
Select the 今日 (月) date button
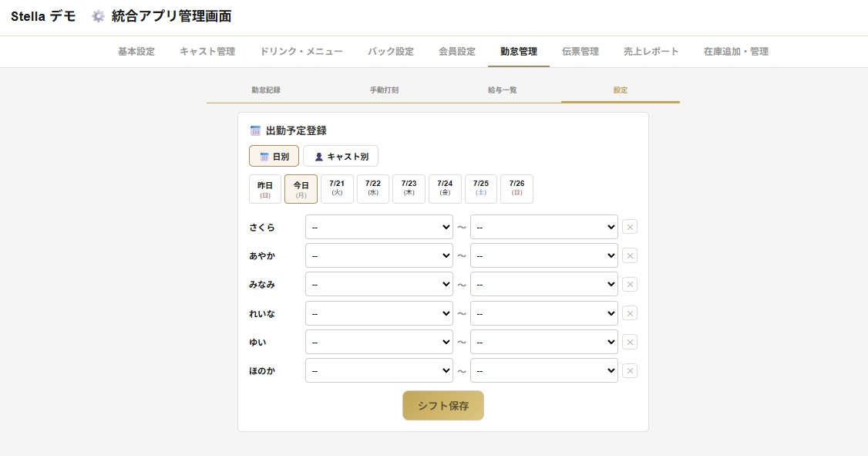(301, 189)
